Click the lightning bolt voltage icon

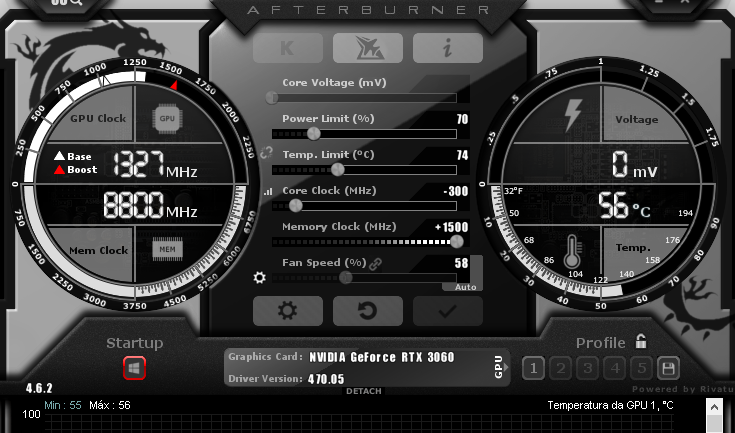pyautogui.click(x=573, y=114)
